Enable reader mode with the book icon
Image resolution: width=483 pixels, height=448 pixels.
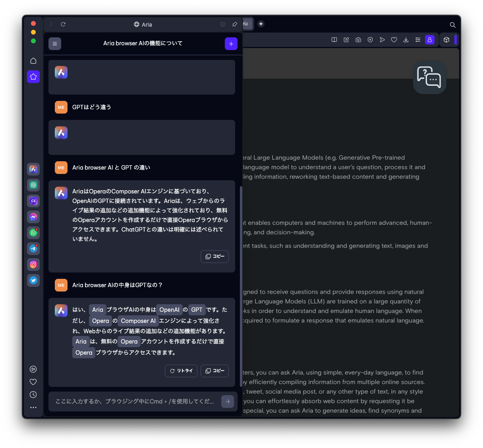[334, 40]
